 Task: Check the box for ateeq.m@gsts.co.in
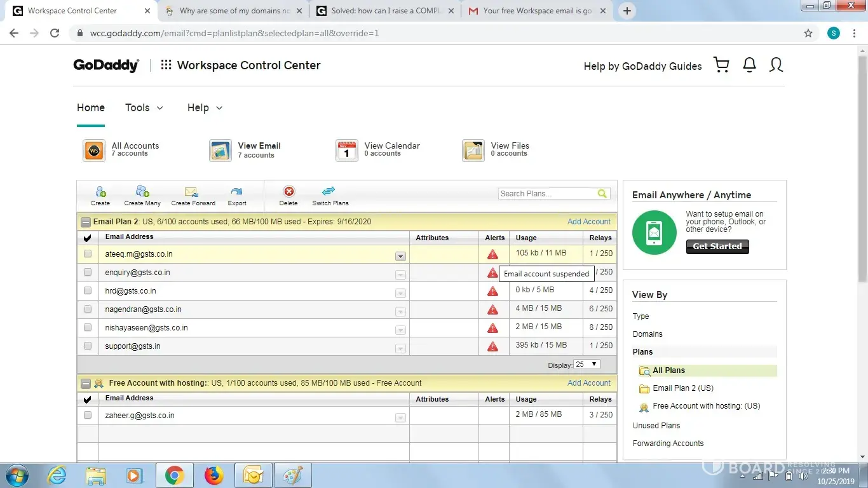(x=88, y=254)
